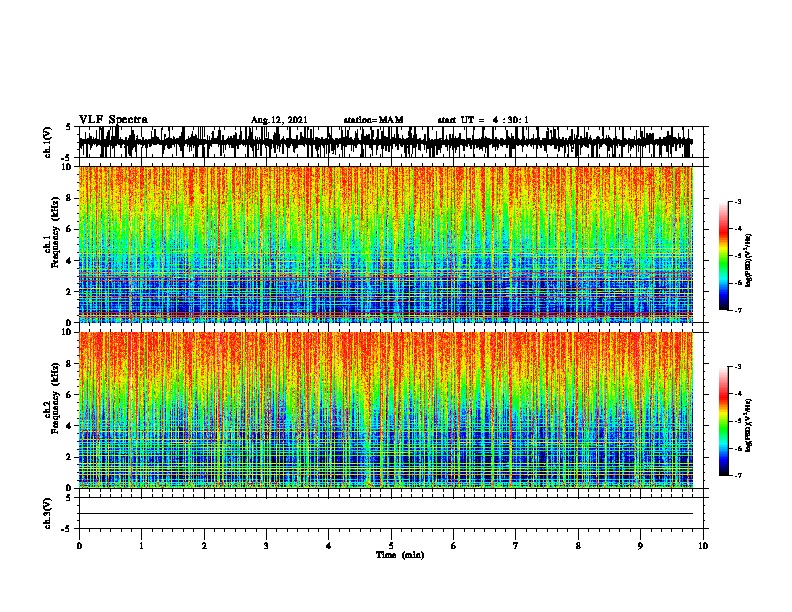Screen dimensions: 792x612
Task: Click the ch.1 frequency tick label "6"
Action: [69, 229]
